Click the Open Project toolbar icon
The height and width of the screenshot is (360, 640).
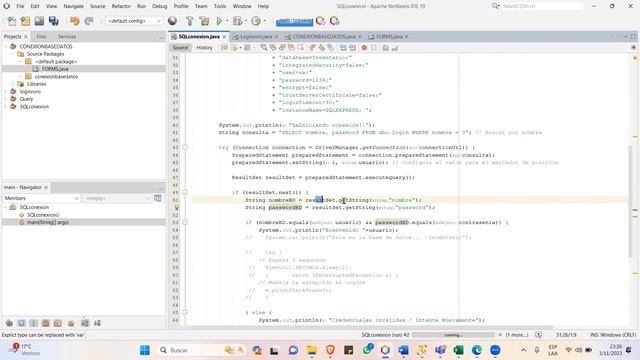pos(39,21)
